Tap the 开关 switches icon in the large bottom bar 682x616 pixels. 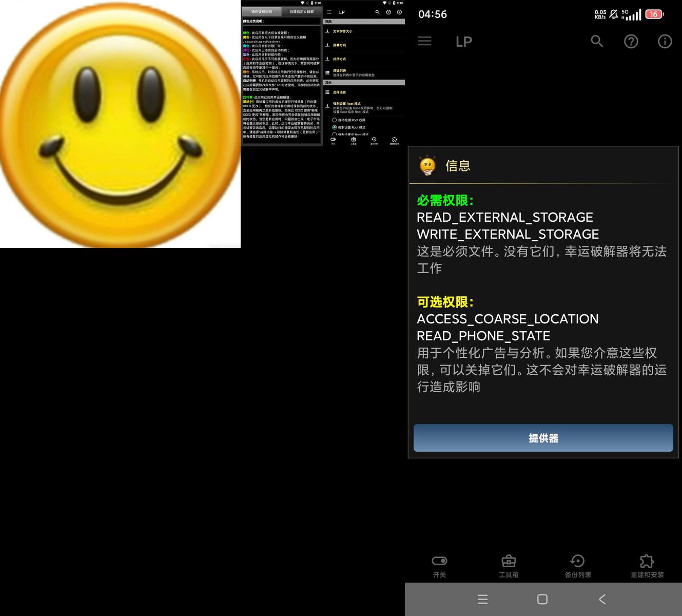pyautogui.click(x=439, y=566)
